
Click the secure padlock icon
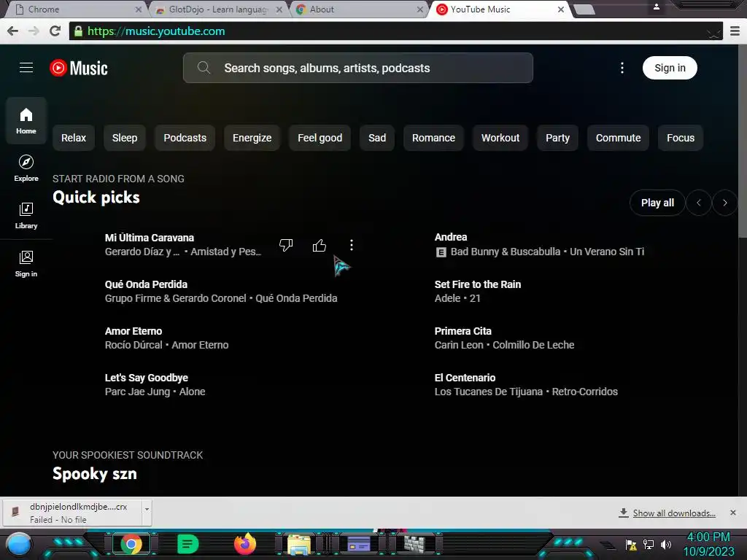click(x=78, y=31)
